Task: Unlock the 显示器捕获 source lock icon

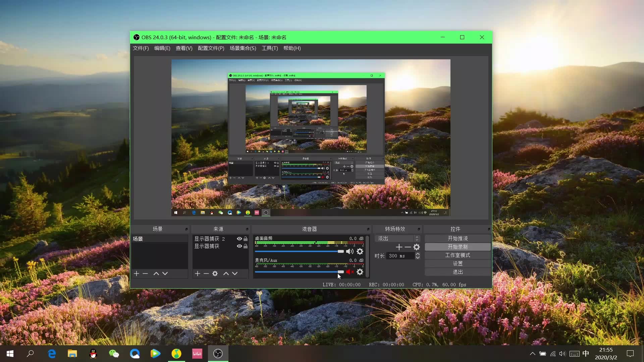Action: (246, 246)
